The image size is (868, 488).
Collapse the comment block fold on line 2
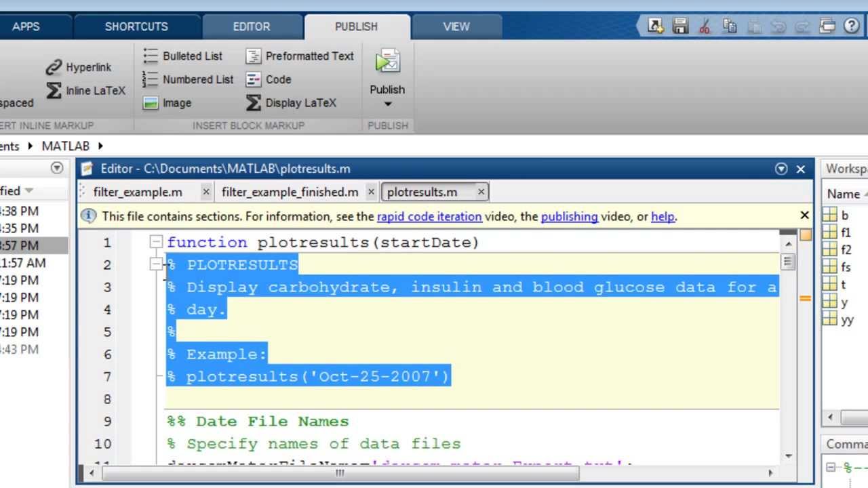156,264
